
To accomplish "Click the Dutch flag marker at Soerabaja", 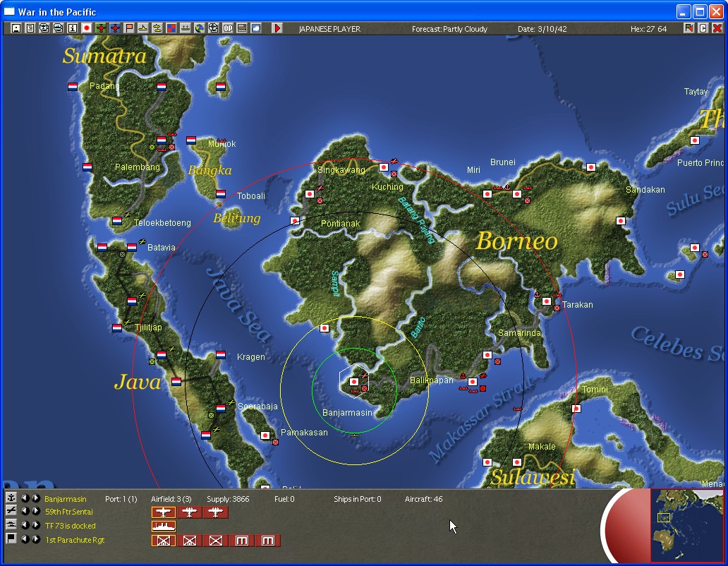I will click(x=221, y=408).
